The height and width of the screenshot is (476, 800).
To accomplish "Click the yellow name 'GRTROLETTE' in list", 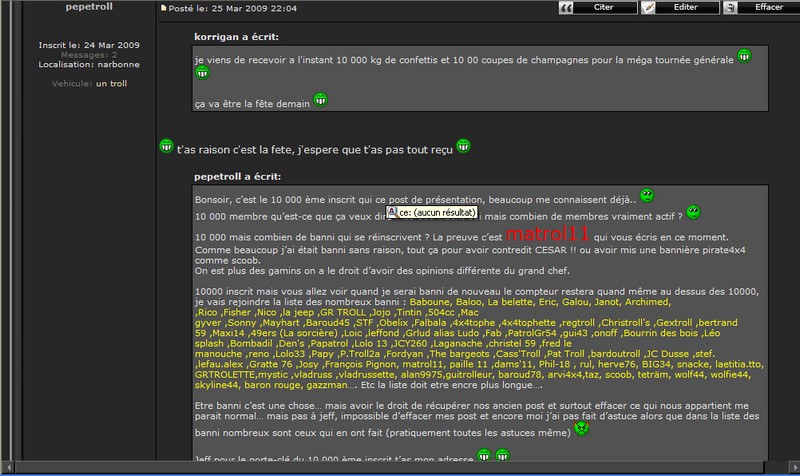I will click(226, 375).
